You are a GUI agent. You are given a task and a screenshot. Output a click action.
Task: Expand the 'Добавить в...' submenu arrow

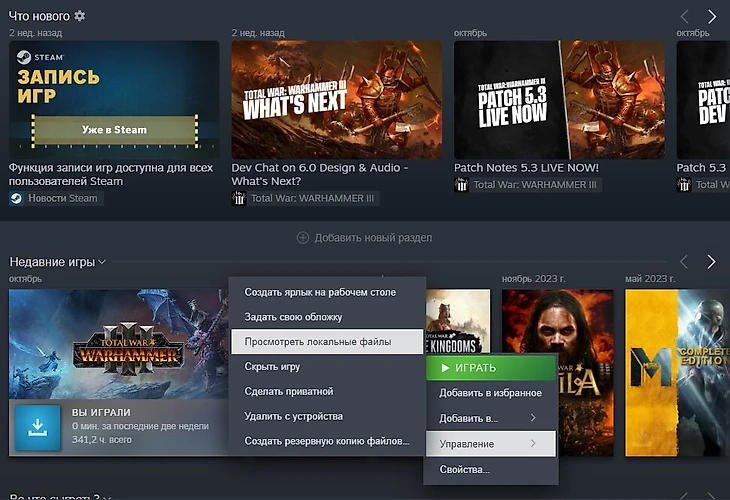[x=533, y=418]
